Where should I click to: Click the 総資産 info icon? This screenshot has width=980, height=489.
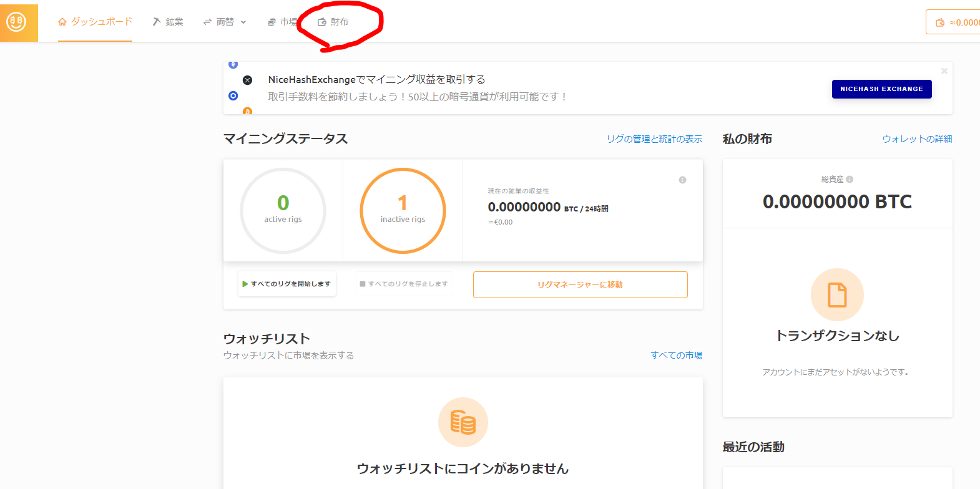pyautogui.click(x=850, y=179)
